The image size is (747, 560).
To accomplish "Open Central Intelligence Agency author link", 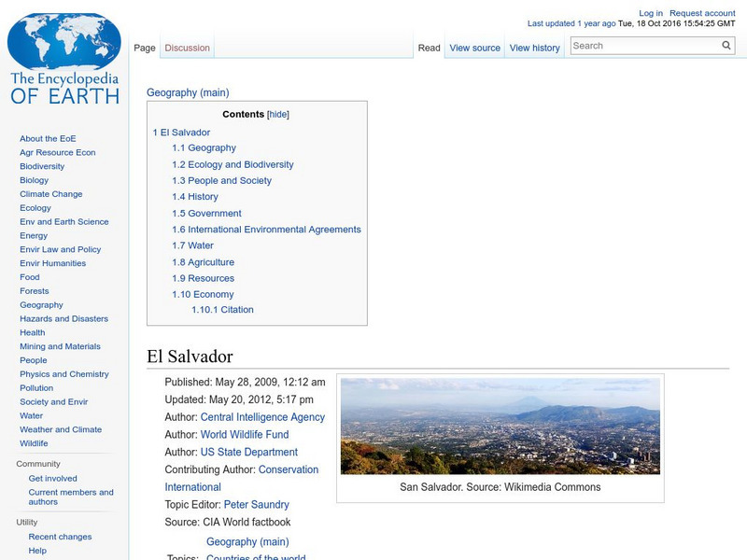I will click(x=262, y=417).
